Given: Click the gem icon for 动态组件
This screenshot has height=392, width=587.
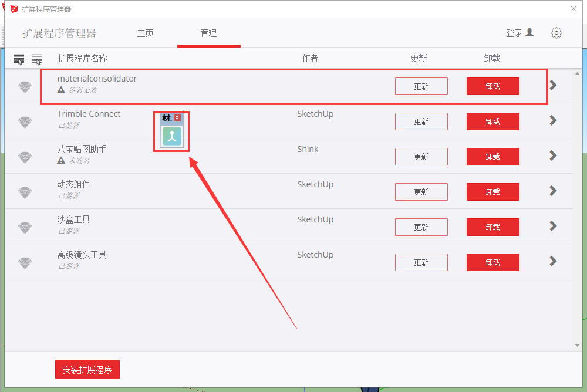Looking at the screenshot, I should (25, 192).
